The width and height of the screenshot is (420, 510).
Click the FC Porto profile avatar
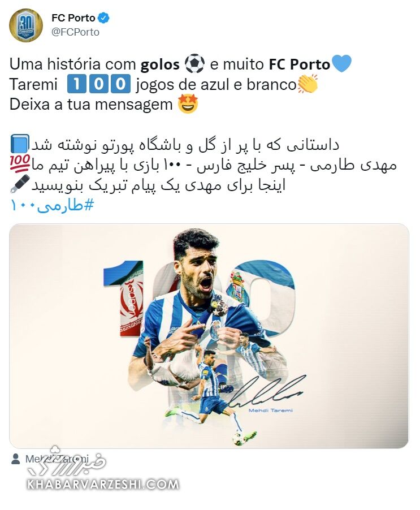pos(25,25)
